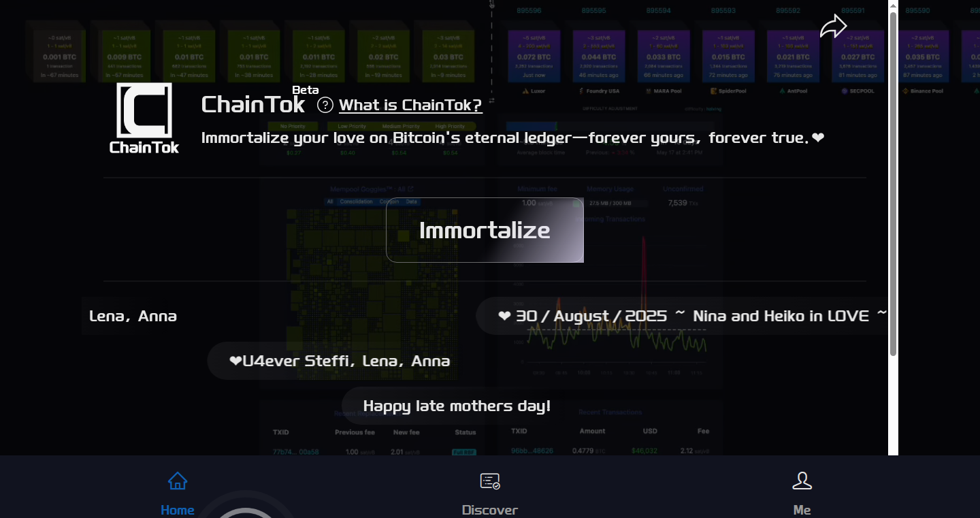Go to the Me tab
Screen dimensions: 980x518
[802, 493]
